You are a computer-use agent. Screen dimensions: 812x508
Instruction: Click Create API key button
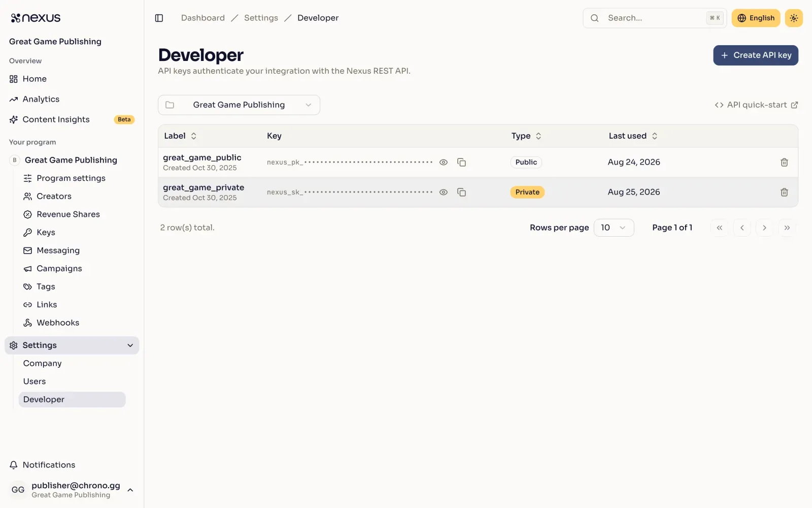coord(756,55)
